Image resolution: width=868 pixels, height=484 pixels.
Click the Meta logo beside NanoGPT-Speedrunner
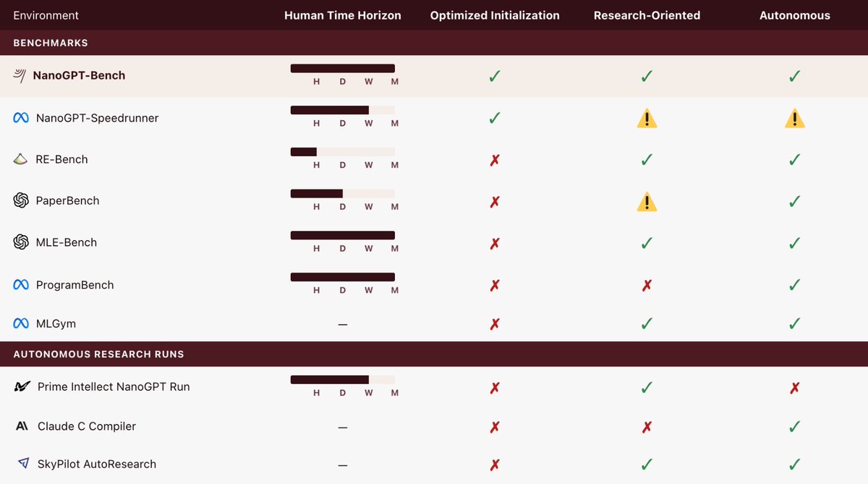(x=21, y=117)
